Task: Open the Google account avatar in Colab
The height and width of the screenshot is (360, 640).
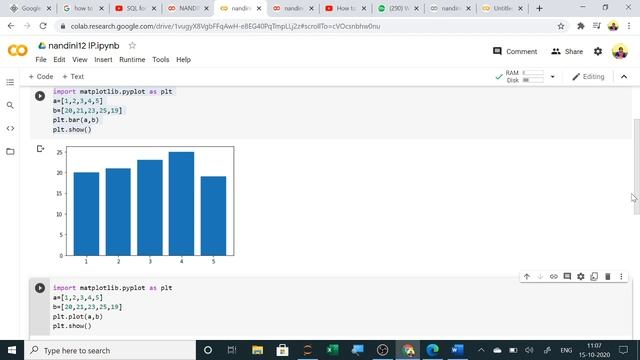Action: (x=620, y=51)
